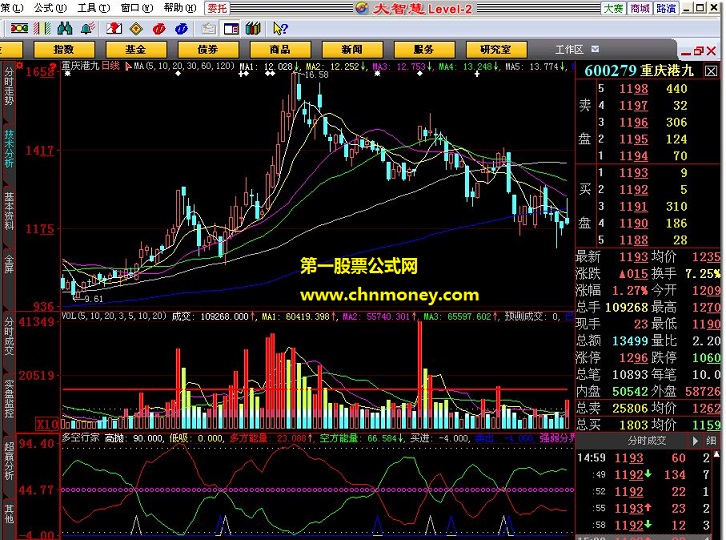Click the 路演 title bar button

pyautogui.click(x=666, y=8)
